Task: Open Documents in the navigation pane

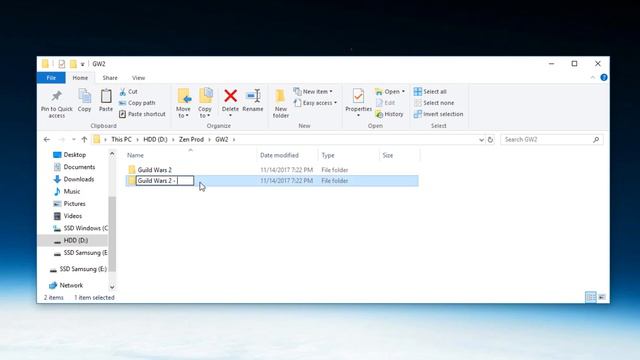Action: pyautogui.click(x=74, y=167)
